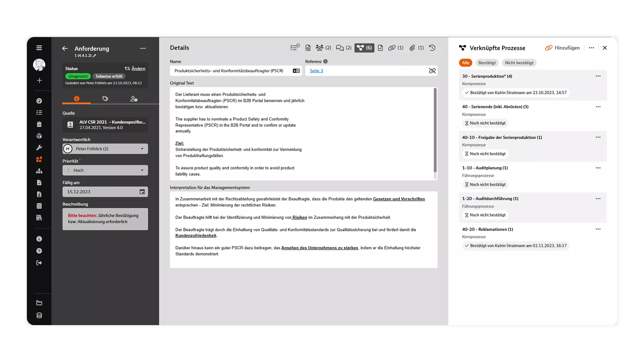644x362 pixels.
Task: Click the logout icon in the left sidebar
Action: 39,263
